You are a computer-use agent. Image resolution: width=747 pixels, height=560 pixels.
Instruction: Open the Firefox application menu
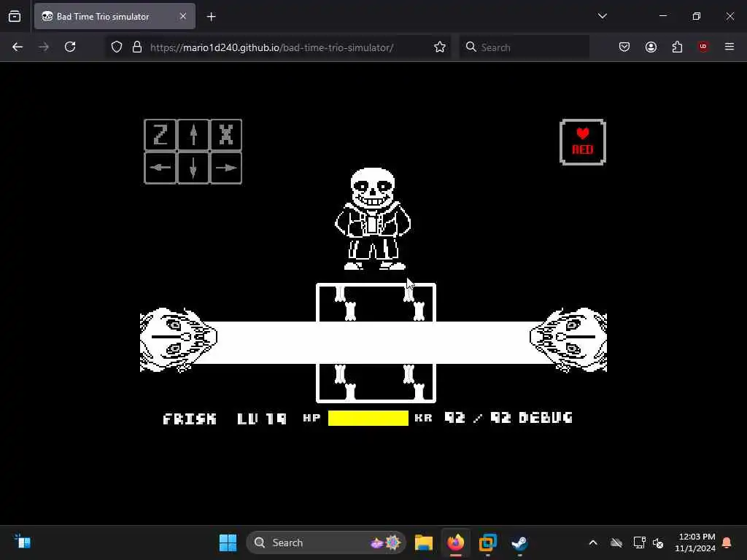(x=729, y=47)
